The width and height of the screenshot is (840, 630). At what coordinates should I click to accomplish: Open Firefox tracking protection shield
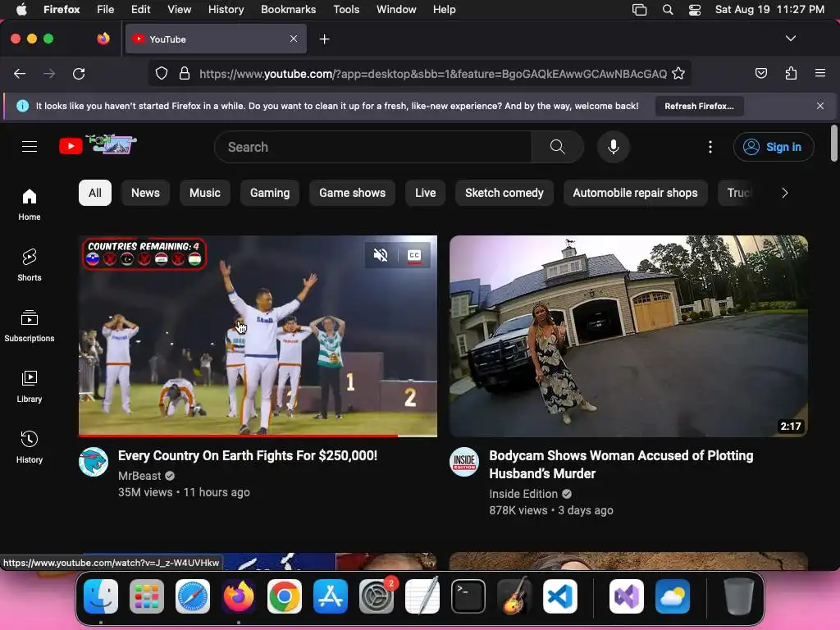[x=162, y=73]
